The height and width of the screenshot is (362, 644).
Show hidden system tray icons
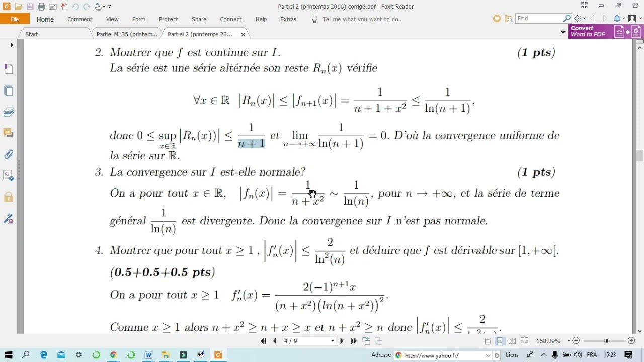543,355
